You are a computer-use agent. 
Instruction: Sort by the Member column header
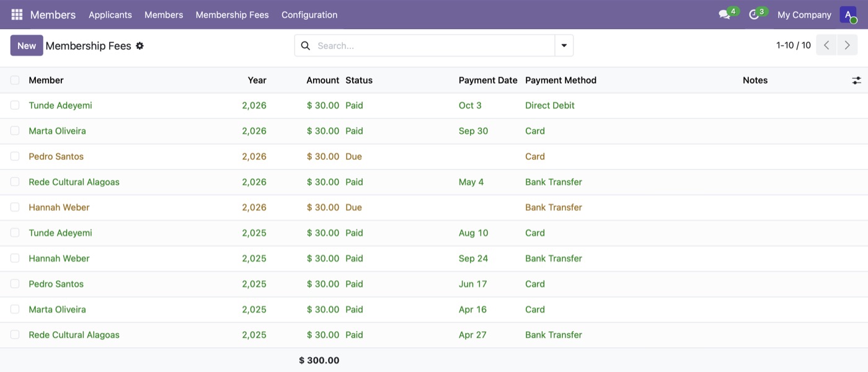click(x=46, y=80)
